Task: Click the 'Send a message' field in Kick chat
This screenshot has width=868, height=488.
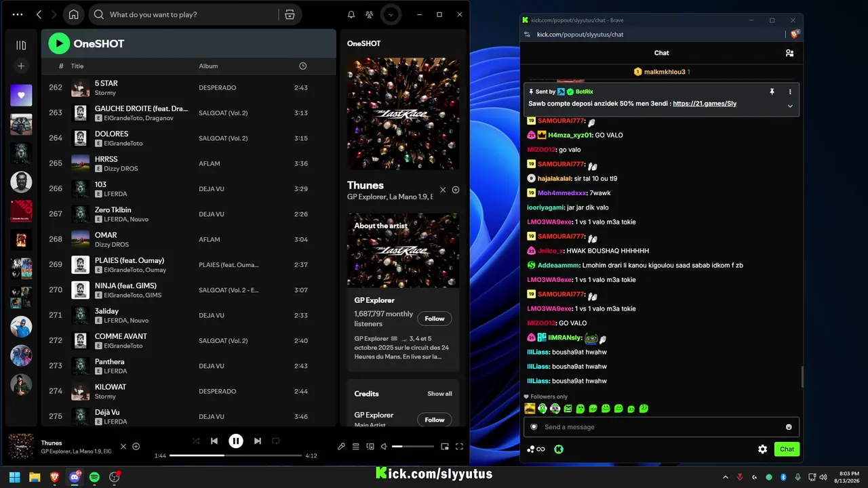Action: tap(661, 427)
